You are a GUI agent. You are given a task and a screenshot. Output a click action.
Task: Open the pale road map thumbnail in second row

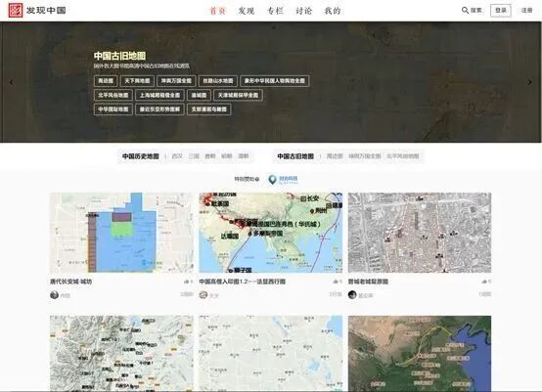tap(271, 353)
